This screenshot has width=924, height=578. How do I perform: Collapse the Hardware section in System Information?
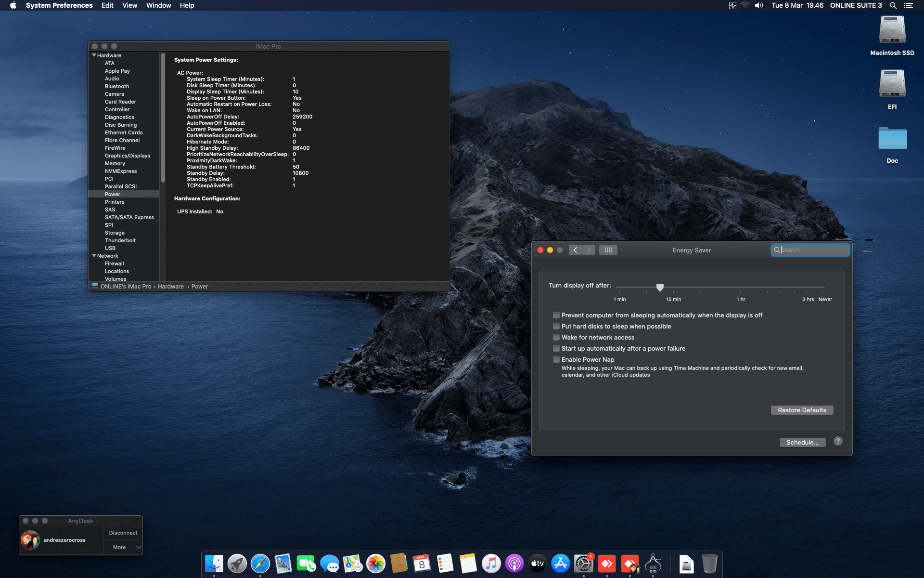94,55
